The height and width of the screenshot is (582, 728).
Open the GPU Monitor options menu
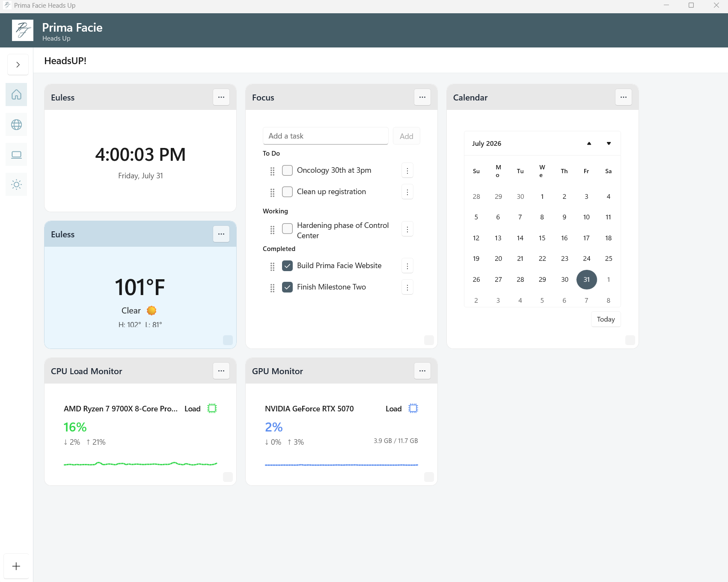422,371
